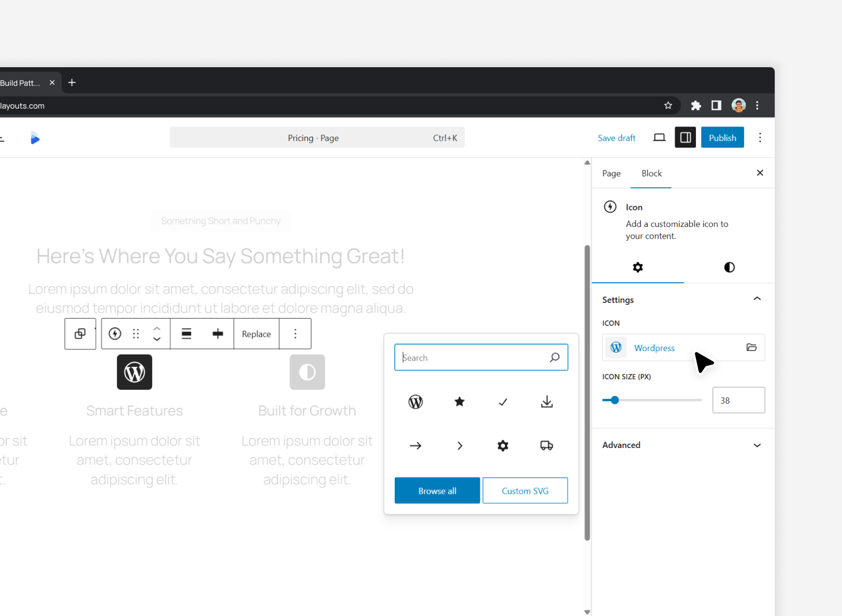Move block up with the up chevron
Viewport: 842px width, 616px height.
coord(157,329)
